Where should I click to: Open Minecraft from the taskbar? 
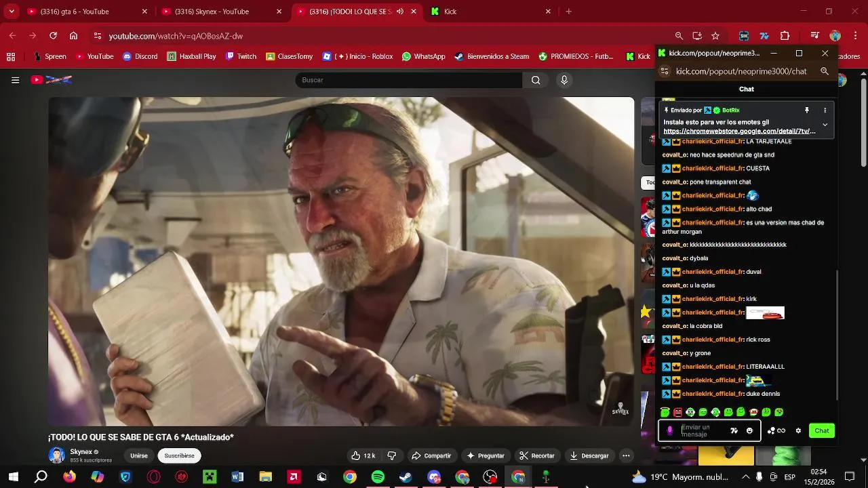210,477
